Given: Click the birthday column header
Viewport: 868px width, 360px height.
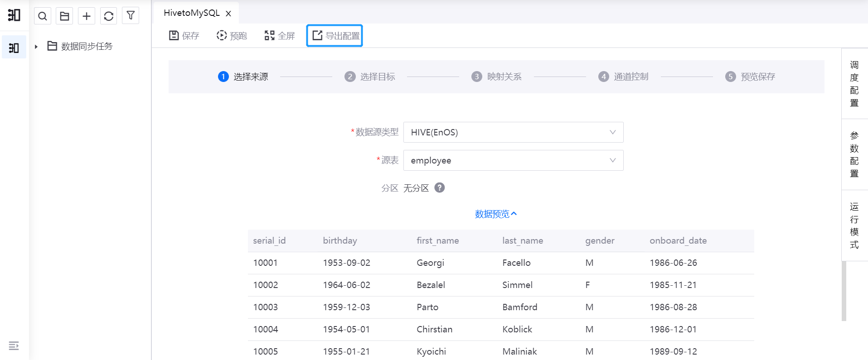Looking at the screenshot, I should pos(340,240).
